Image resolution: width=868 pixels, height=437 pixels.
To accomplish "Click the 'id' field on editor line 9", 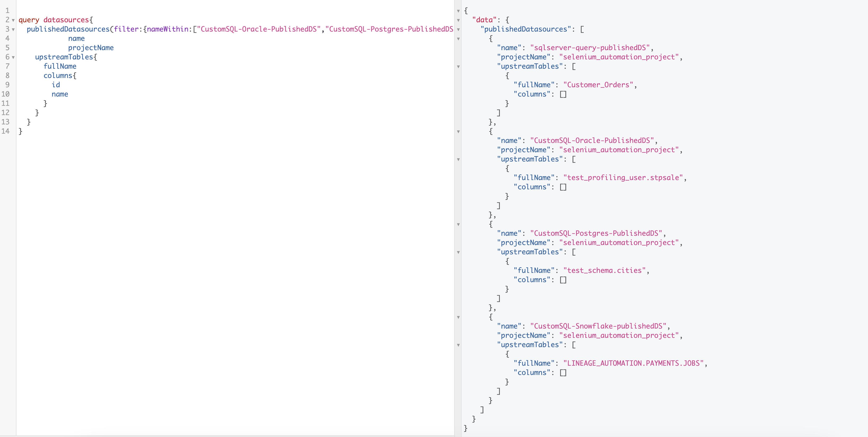I will [x=56, y=85].
